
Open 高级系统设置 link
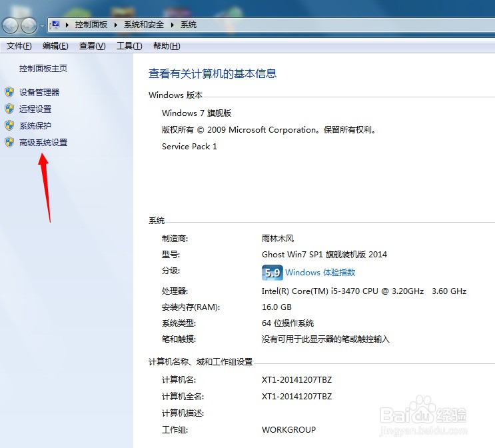point(43,143)
